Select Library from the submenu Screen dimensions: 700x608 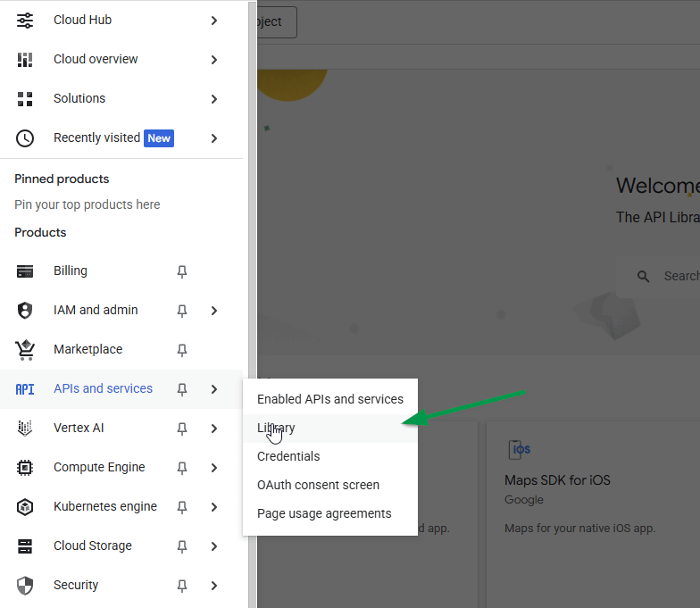[330, 429]
